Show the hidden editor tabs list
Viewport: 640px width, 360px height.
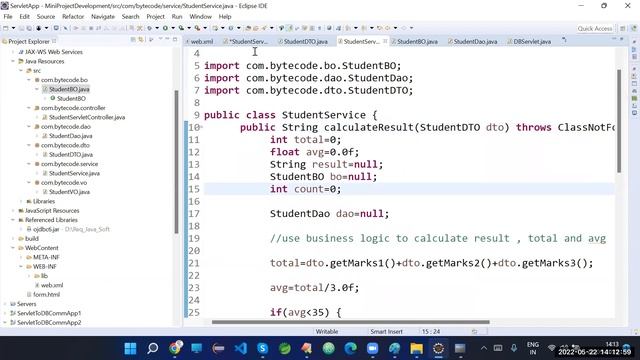click(x=564, y=40)
